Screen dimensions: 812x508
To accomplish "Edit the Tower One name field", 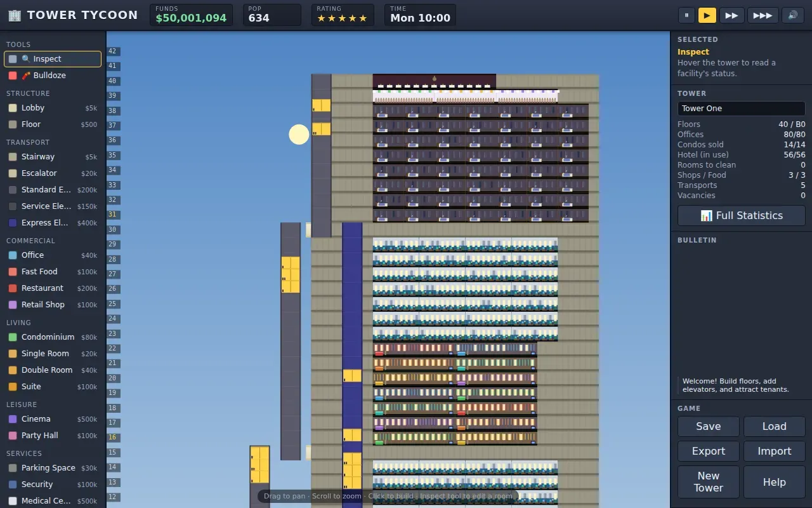I will [742, 109].
